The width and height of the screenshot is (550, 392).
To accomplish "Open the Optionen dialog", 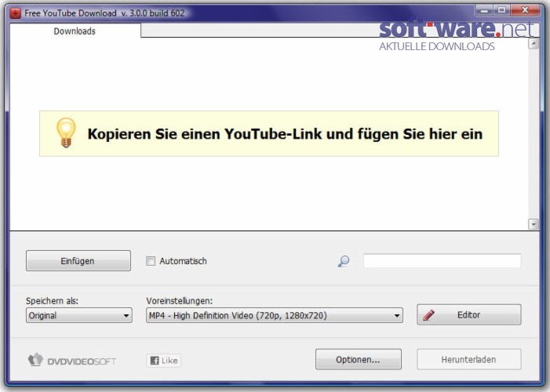I will (x=358, y=359).
